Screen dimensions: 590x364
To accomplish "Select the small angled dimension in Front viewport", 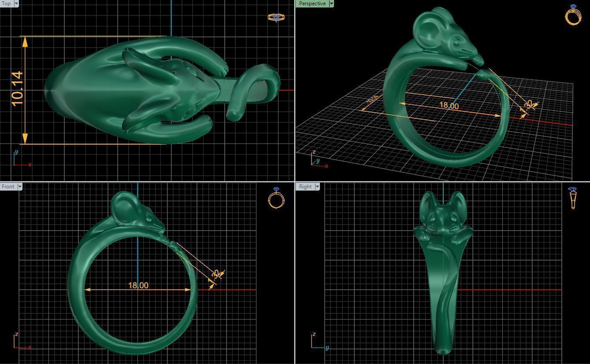I will [215, 277].
